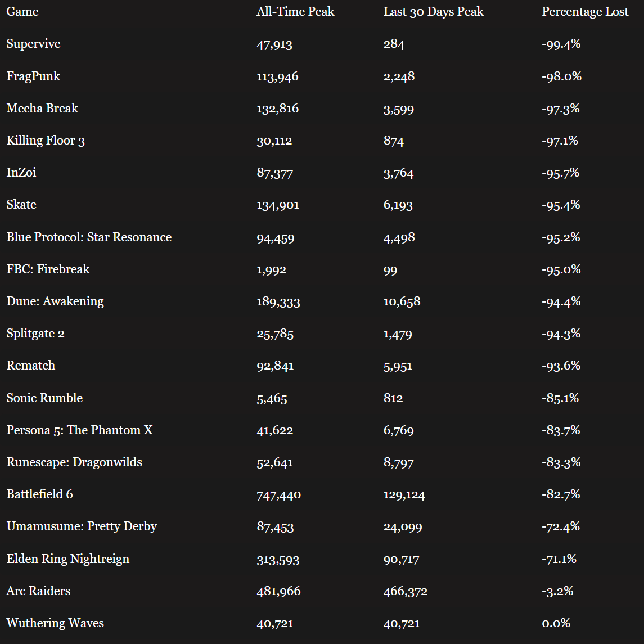The width and height of the screenshot is (644, 644).
Task: Click the InZoi game entry
Action: [x=21, y=173]
